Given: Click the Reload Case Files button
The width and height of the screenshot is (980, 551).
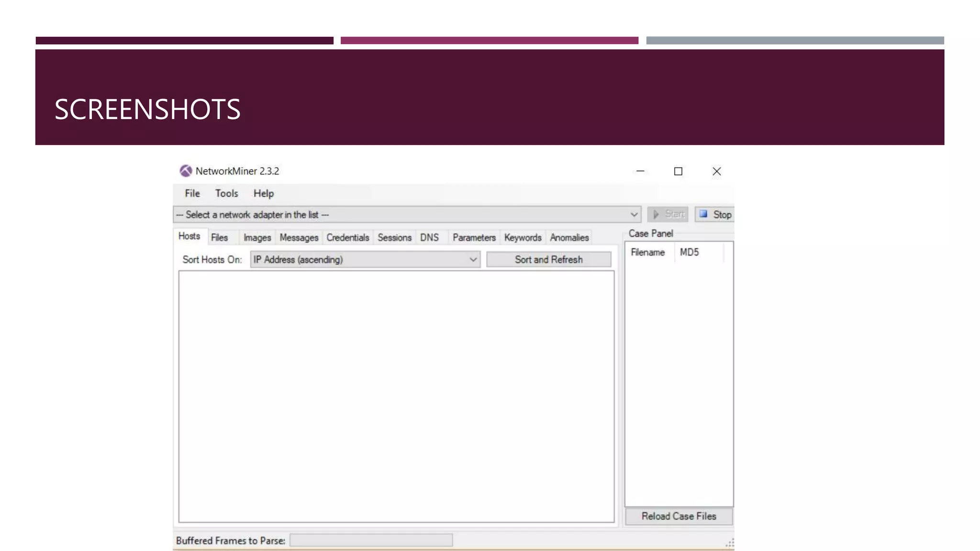Looking at the screenshot, I should (x=679, y=517).
